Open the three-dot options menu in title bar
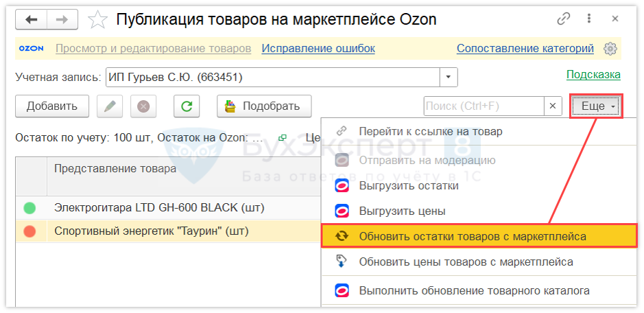This screenshot has height=313, width=644. tap(589, 19)
